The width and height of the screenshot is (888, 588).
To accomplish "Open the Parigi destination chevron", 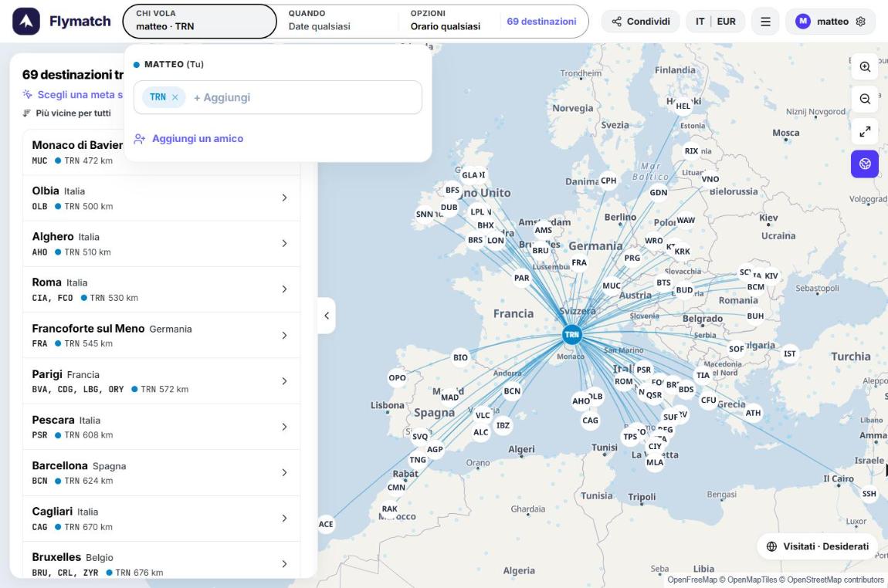I will (x=284, y=381).
